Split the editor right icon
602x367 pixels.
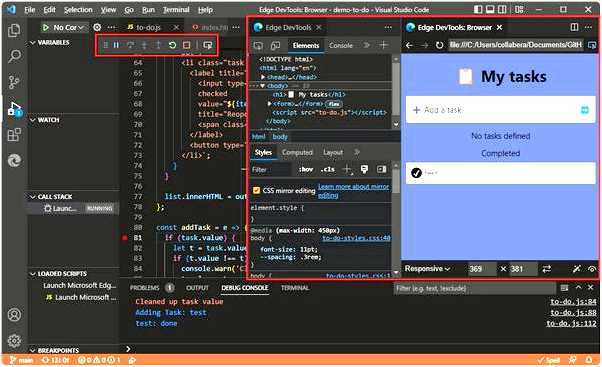574,27
